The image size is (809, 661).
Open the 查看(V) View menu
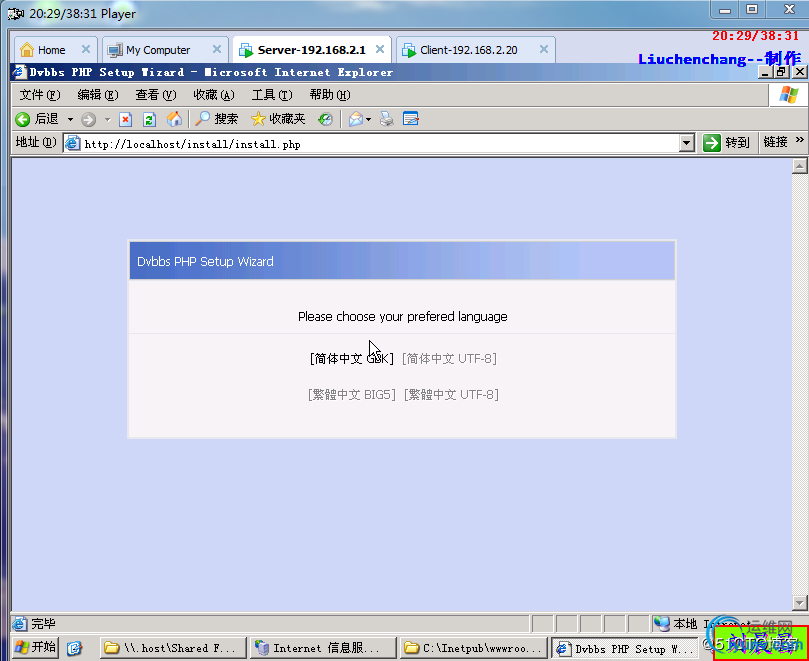[x=155, y=95]
